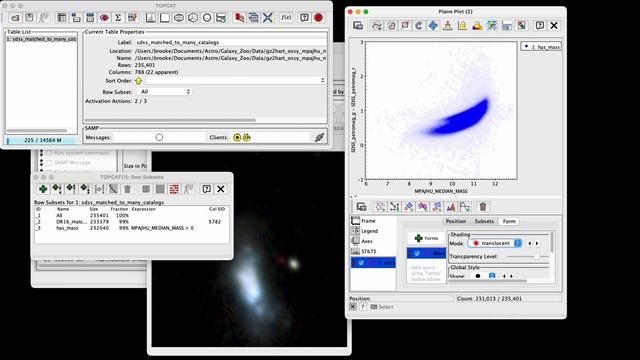Click the blue re-center navigation icon in Plane Plot

[x=433, y=26]
